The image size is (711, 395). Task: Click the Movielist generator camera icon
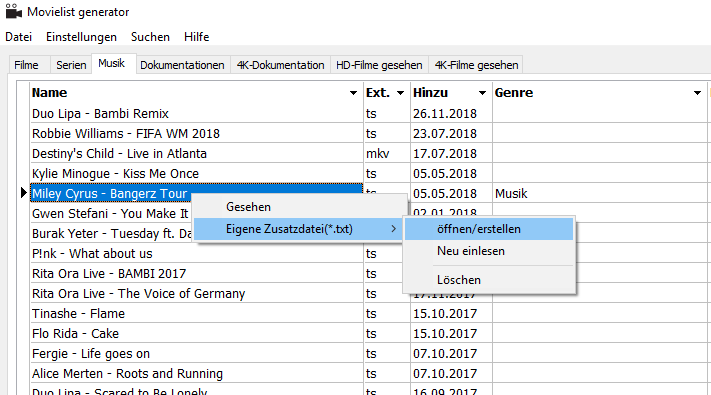point(13,11)
